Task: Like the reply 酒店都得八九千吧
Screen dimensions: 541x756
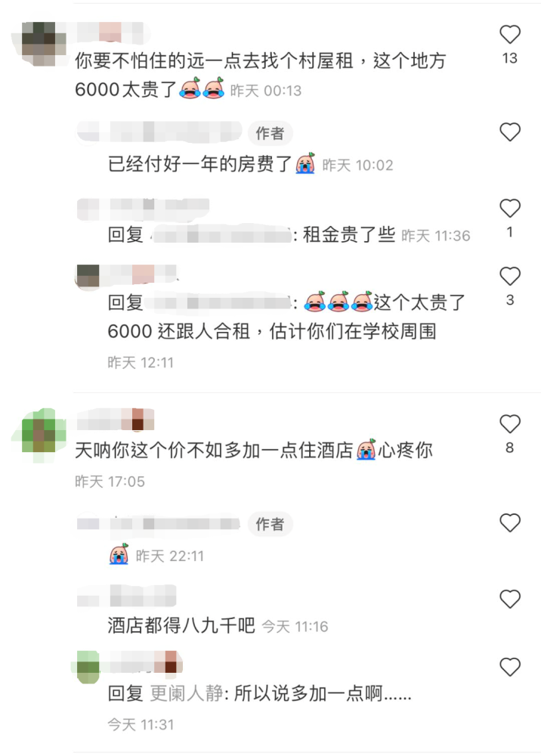Action: click(510, 600)
